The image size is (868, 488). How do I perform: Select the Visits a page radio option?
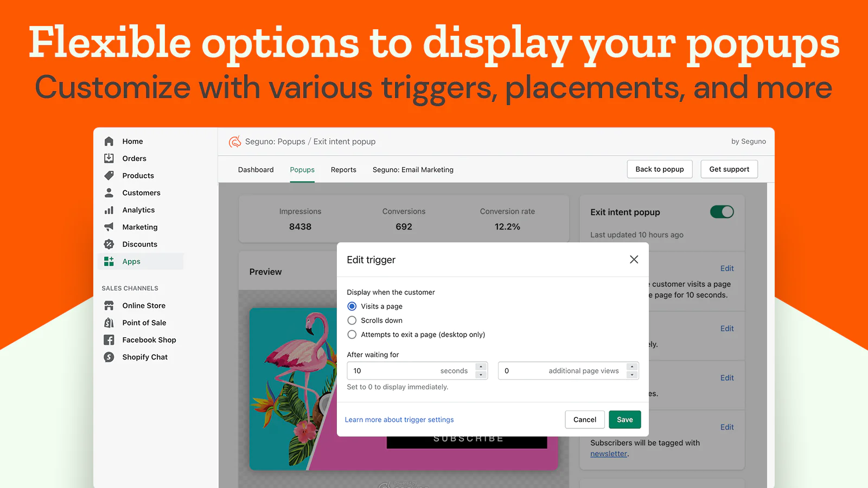(x=352, y=306)
